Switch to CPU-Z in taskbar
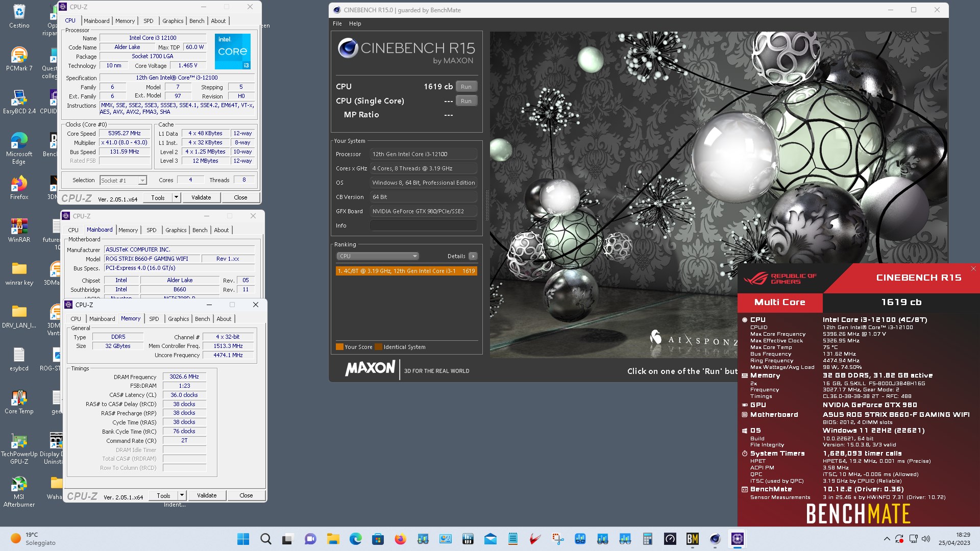This screenshot has width=980, height=551. tap(737, 539)
